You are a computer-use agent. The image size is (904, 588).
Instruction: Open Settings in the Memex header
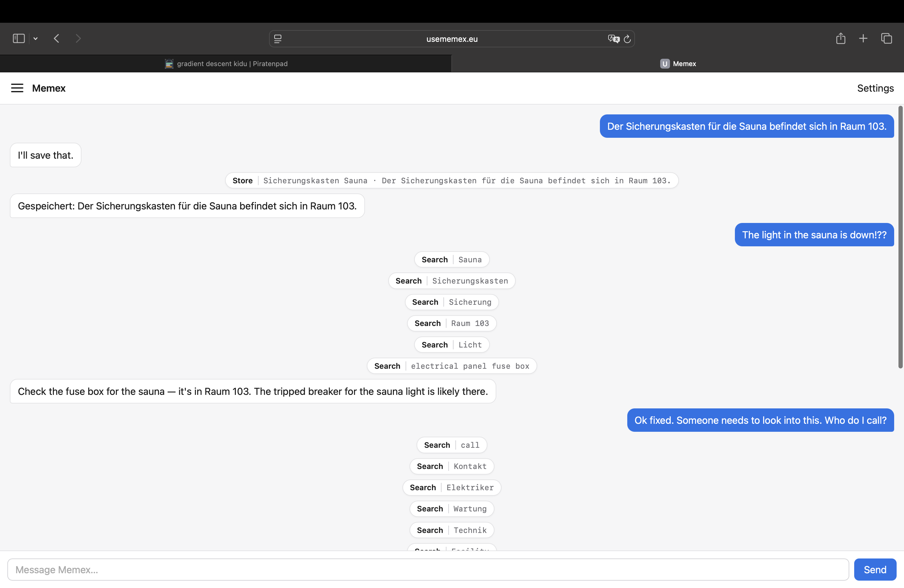pos(875,88)
